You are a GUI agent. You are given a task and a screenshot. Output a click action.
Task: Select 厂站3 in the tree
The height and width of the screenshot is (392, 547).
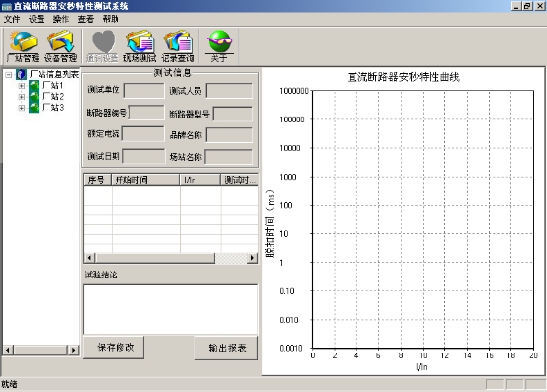point(53,107)
